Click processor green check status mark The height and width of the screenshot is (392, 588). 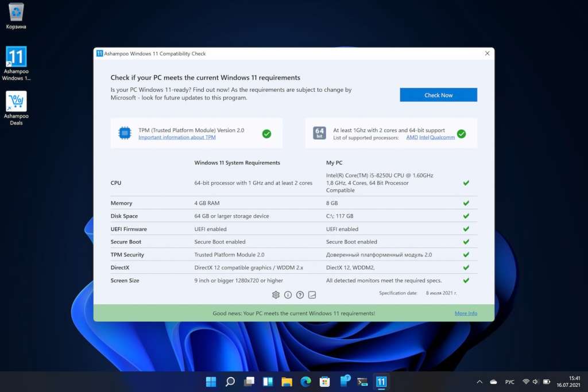click(x=461, y=134)
